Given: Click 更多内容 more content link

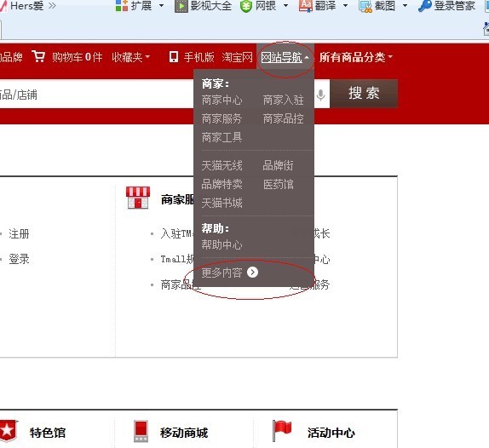Looking at the screenshot, I should click(221, 273).
